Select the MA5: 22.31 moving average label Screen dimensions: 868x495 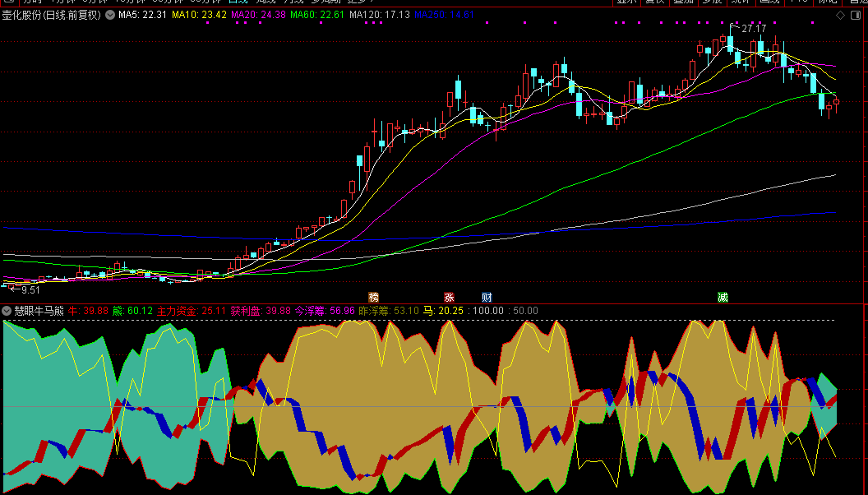coord(142,15)
